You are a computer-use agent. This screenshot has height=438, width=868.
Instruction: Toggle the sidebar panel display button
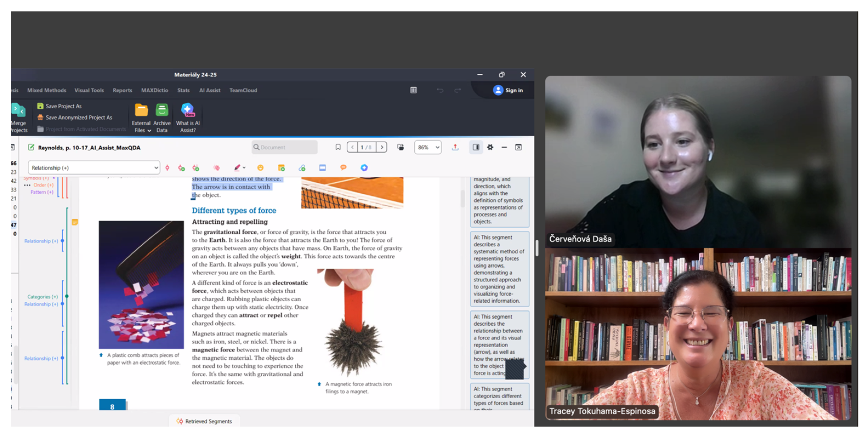point(476,147)
